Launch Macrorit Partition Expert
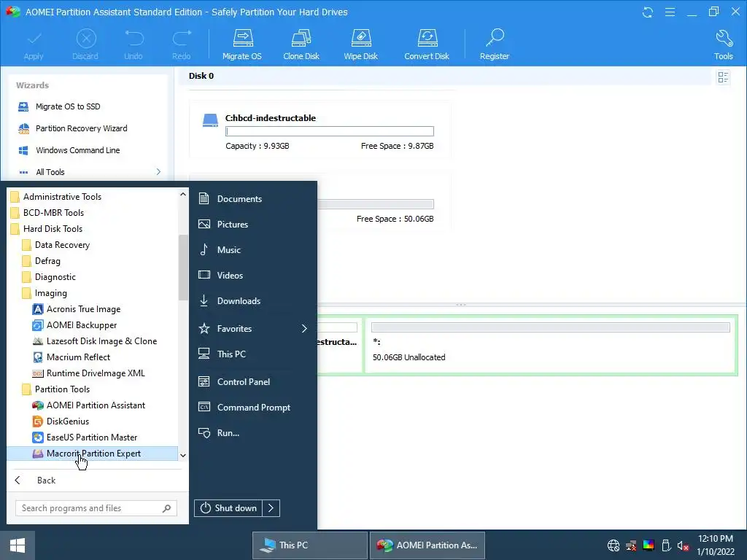 (x=93, y=454)
